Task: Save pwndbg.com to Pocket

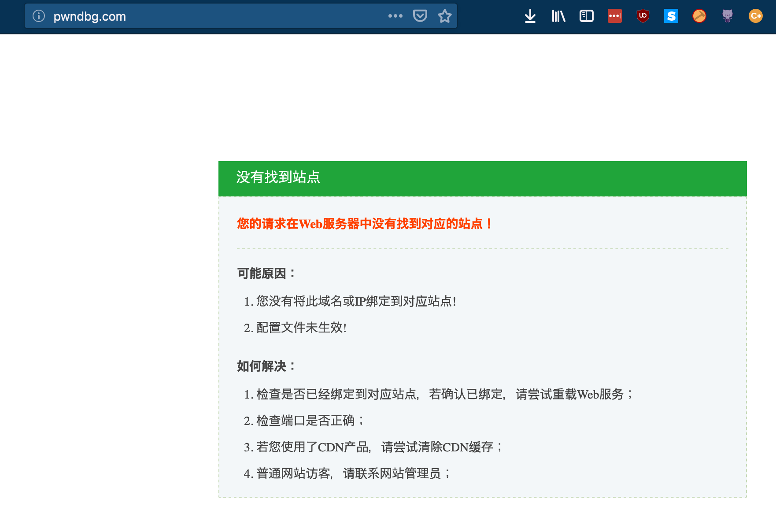Action: pyautogui.click(x=421, y=16)
